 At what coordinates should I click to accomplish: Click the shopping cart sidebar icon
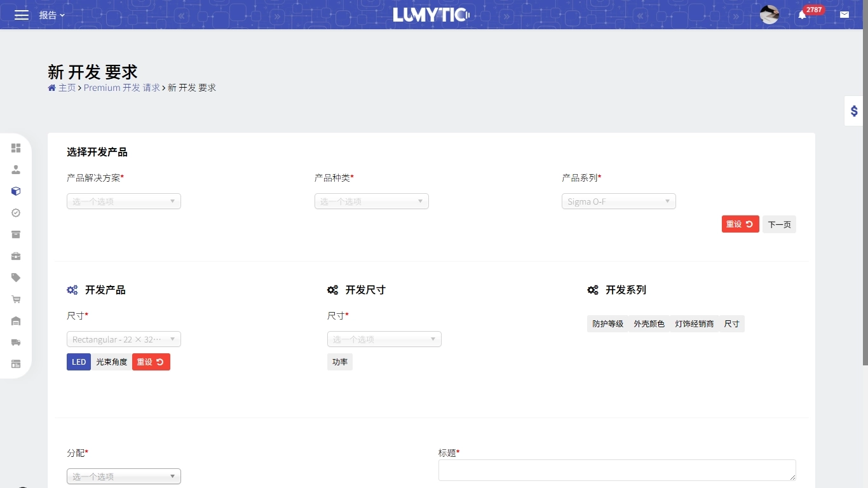(x=16, y=299)
